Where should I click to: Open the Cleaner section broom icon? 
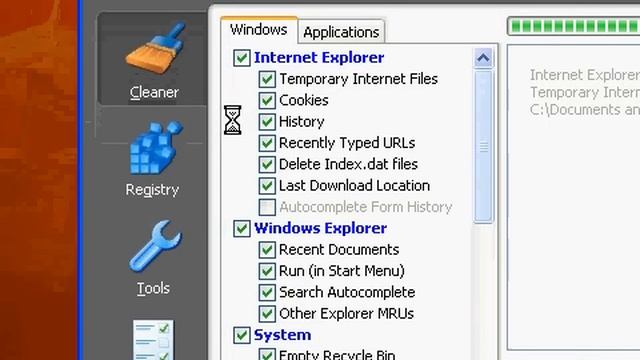click(155, 48)
